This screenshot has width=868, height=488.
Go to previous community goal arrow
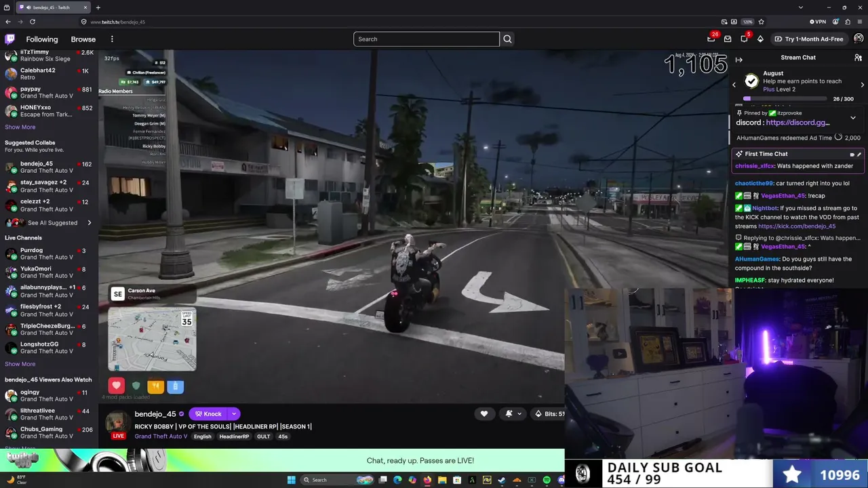(734, 85)
